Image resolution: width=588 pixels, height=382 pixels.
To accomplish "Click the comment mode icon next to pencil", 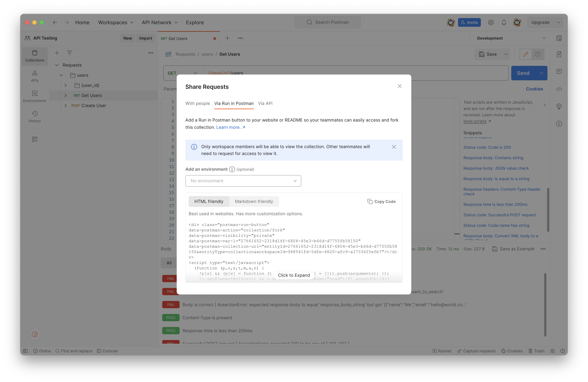I will 538,54.
